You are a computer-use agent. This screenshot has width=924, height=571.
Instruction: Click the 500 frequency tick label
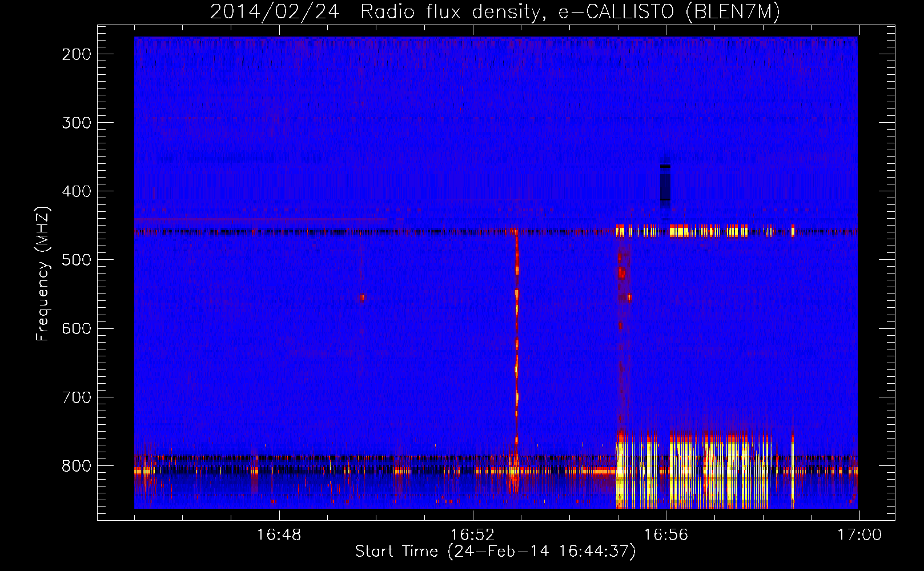tap(76, 260)
